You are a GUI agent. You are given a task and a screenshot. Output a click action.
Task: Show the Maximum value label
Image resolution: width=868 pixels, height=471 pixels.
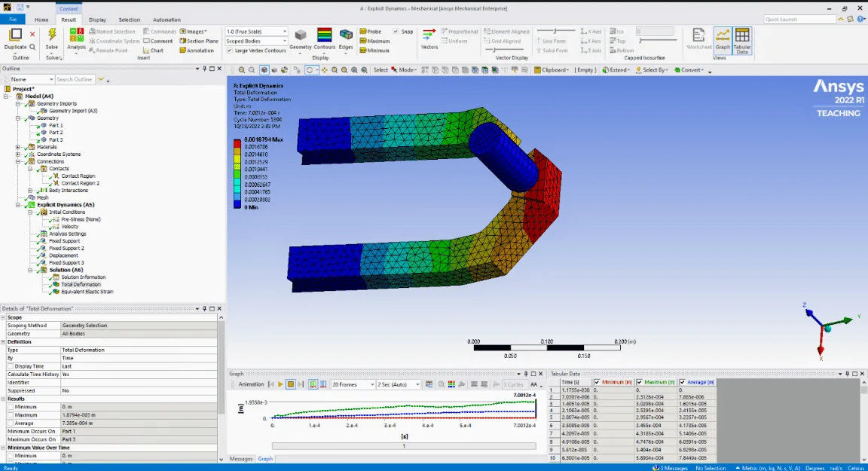click(374, 41)
